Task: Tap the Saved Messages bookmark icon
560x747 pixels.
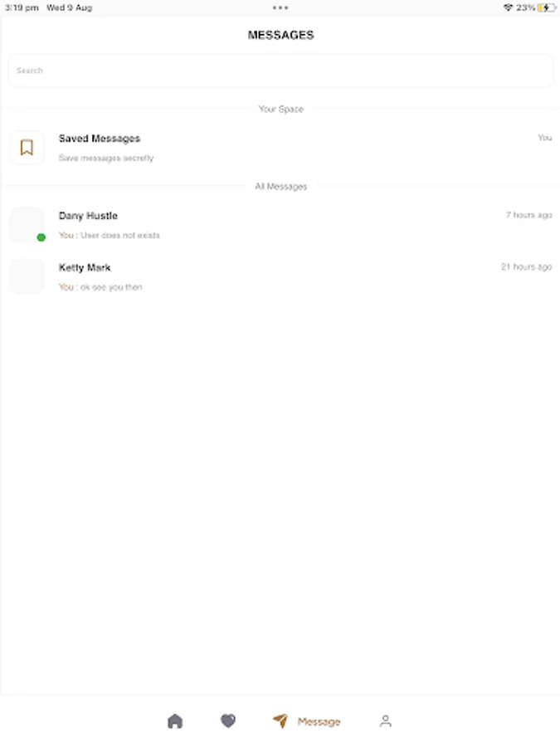Action: 27,148
